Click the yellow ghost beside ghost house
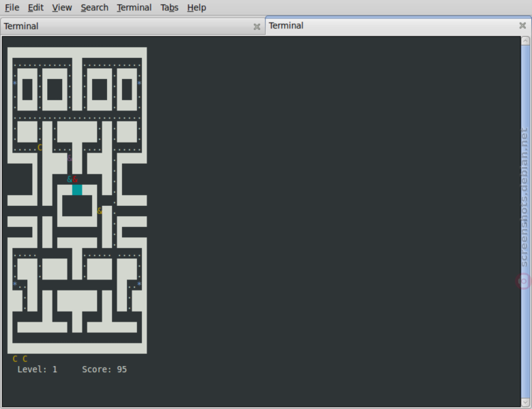Viewport: 532px width, 409px height. [100, 211]
